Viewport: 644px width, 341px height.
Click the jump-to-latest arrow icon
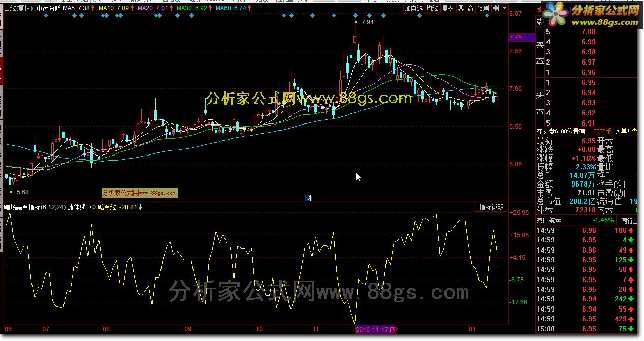coord(496,8)
